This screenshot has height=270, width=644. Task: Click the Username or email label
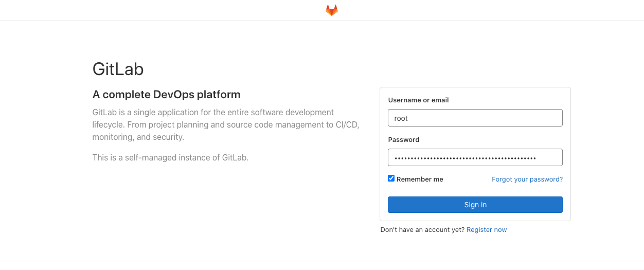tap(418, 100)
